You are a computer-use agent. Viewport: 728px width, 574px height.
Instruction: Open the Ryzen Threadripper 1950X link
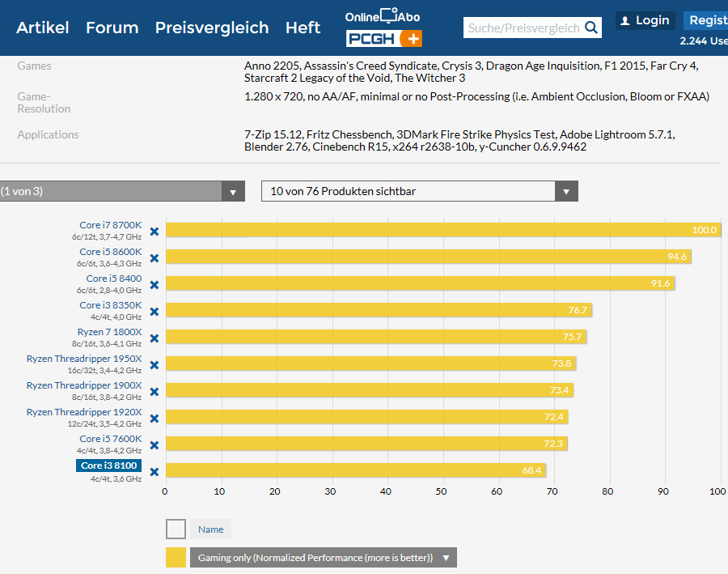[84, 359]
